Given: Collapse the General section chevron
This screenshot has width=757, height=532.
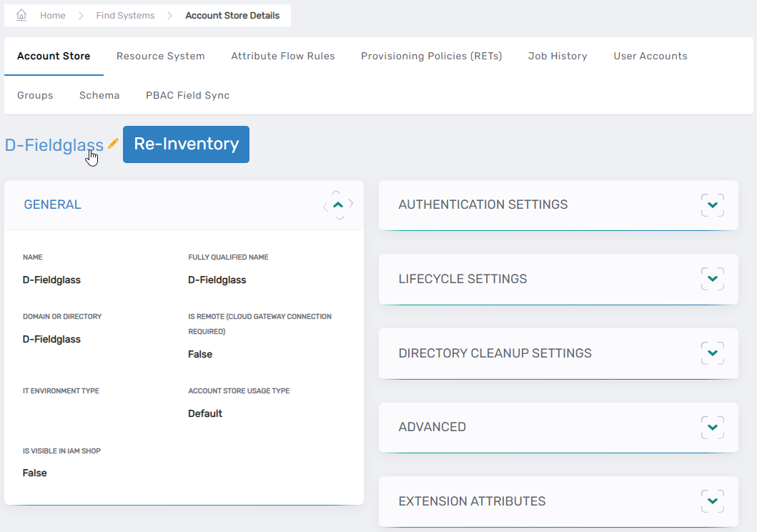Looking at the screenshot, I should coord(338,205).
